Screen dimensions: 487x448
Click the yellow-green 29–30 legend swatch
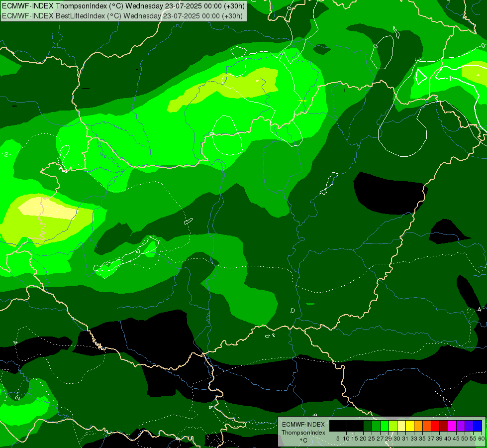pyautogui.click(x=393, y=426)
